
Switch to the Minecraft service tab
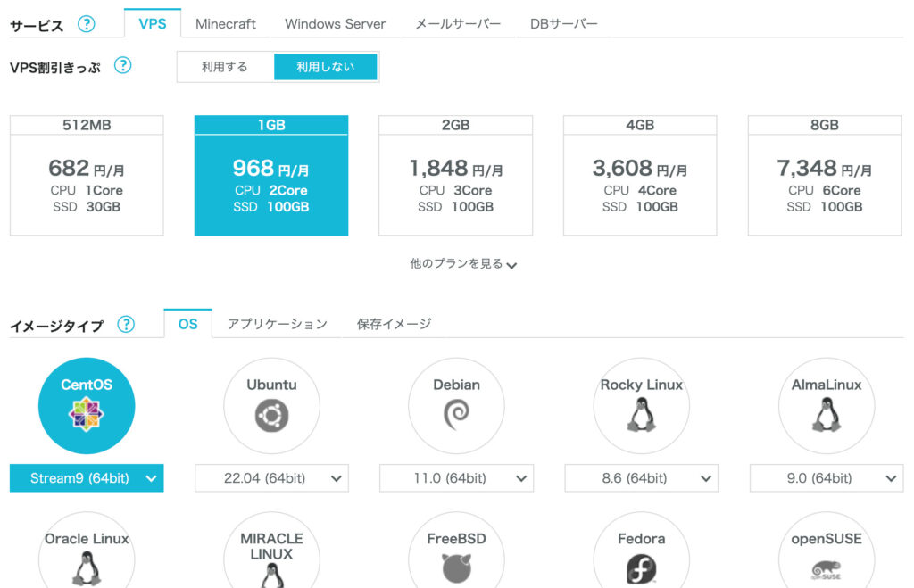226,24
